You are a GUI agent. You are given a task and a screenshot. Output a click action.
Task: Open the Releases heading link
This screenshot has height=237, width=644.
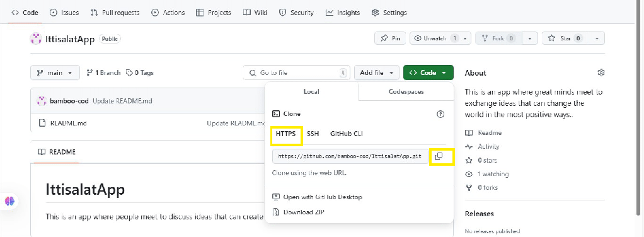[x=480, y=214]
